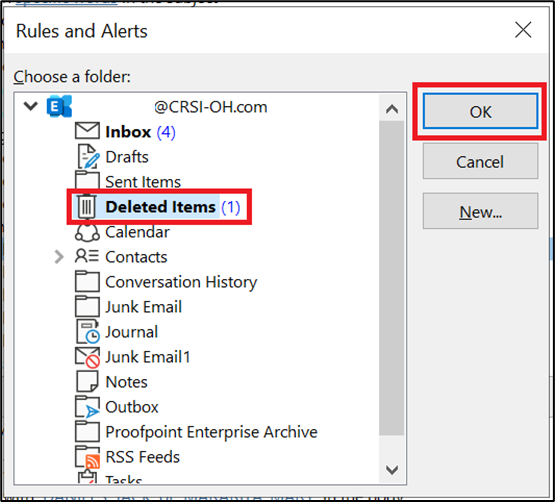Choose the Sent Items folder

[x=143, y=182]
